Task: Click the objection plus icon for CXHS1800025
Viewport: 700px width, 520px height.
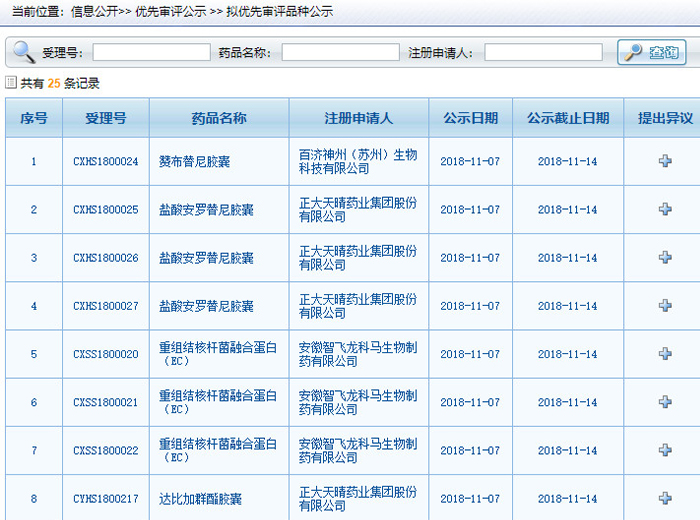Action: (x=665, y=209)
